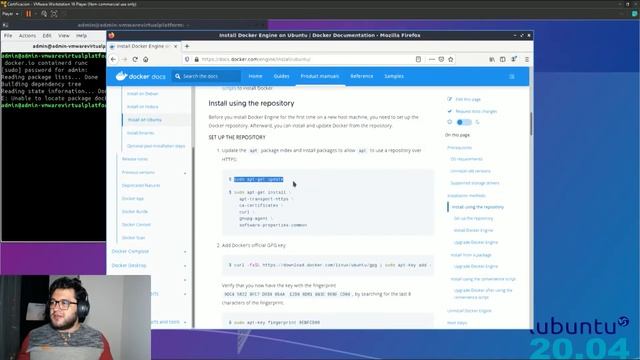This screenshot has height=360, width=640.
Task: Open the terminal Help menu
Action: (x=81, y=36)
